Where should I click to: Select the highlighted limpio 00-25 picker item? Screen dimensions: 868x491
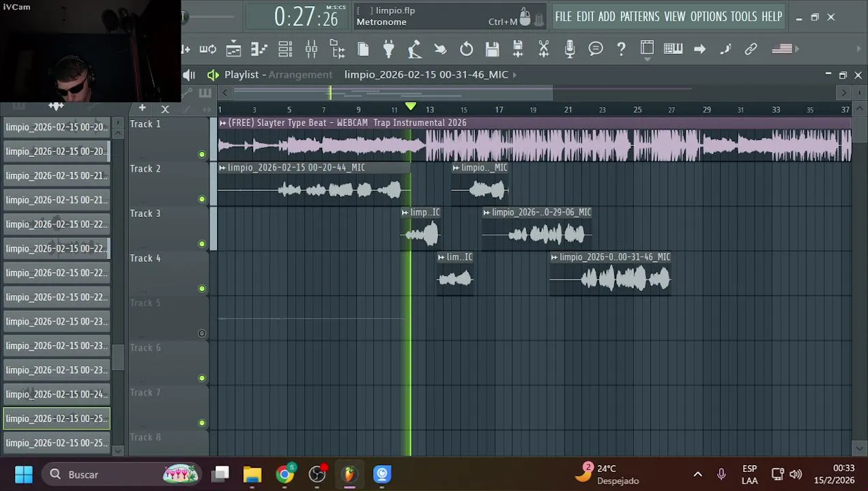tap(57, 419)
